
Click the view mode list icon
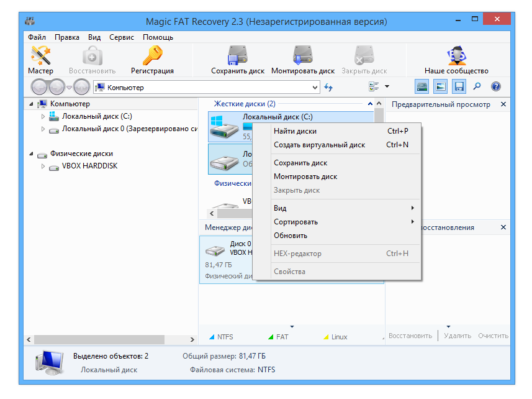point(374,86)
